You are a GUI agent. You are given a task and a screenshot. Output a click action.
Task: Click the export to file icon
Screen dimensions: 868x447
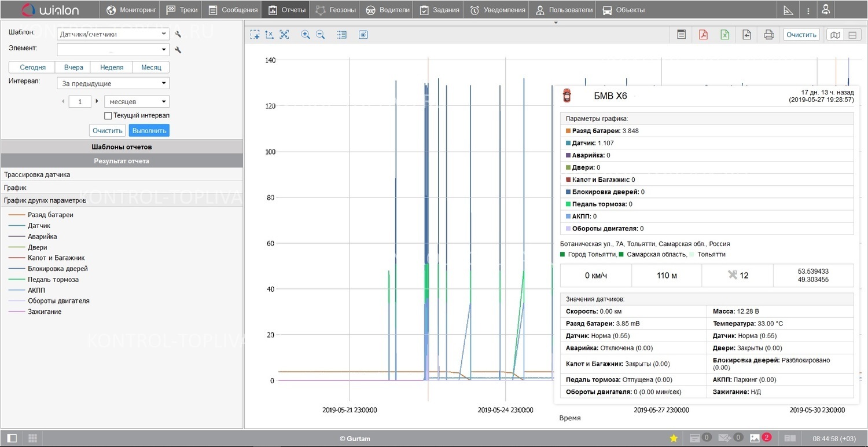tap(747, 35)
